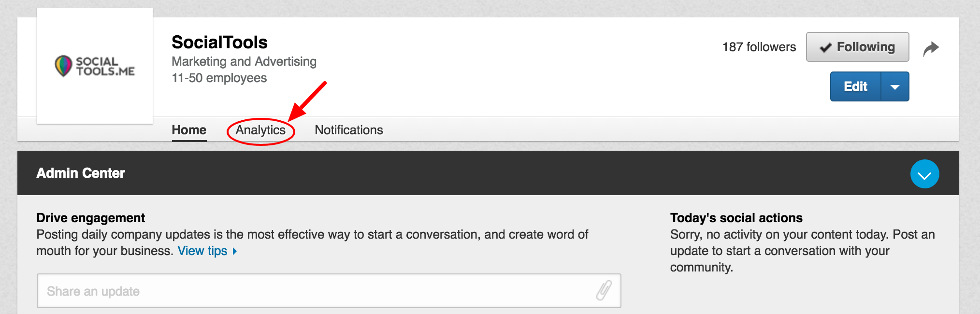
Task: Toggle the Following button
Action: click(x=857, y=47)
